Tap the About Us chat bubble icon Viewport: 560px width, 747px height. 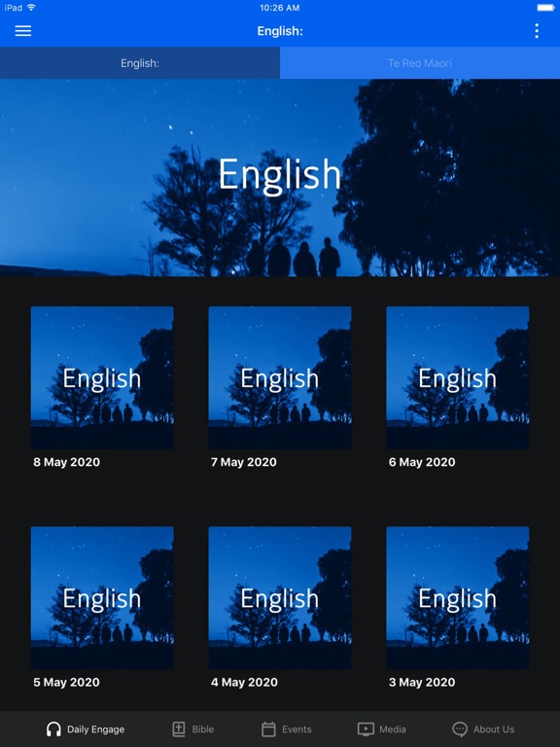point(460,729)
